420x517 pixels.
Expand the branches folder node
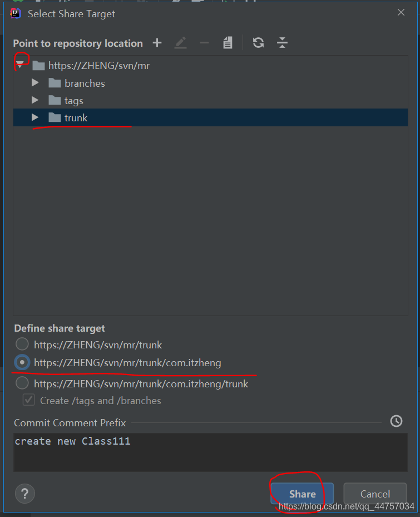(x=35, y=83)
